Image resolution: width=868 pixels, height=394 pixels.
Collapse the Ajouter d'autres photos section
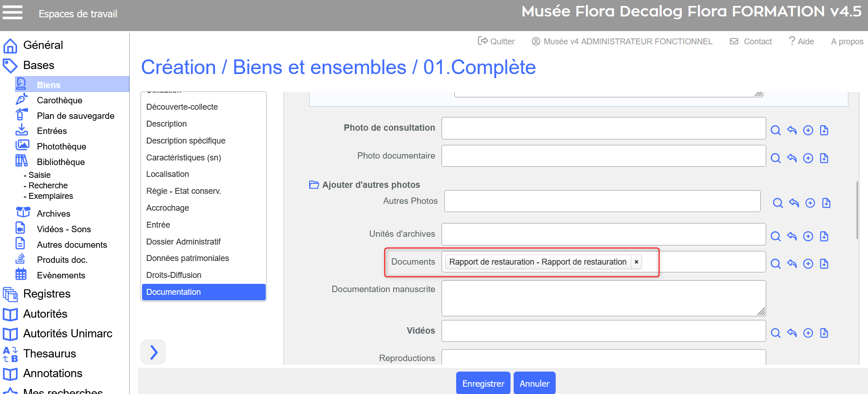(314, 185)
